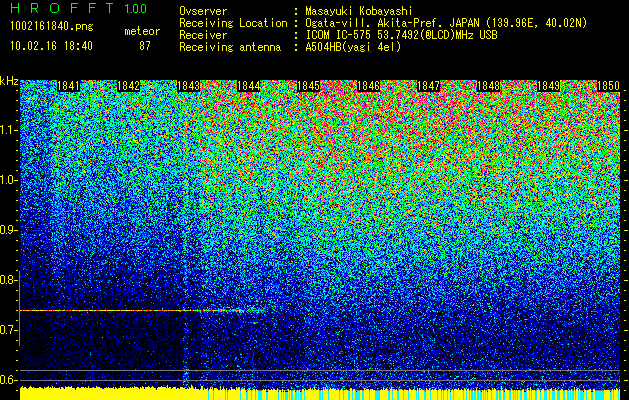Click the 1847 time marker

tap(429, 86)
